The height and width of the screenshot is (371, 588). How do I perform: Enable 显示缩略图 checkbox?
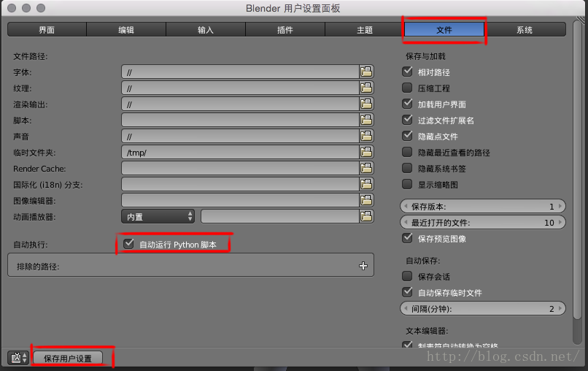point(407,184)
